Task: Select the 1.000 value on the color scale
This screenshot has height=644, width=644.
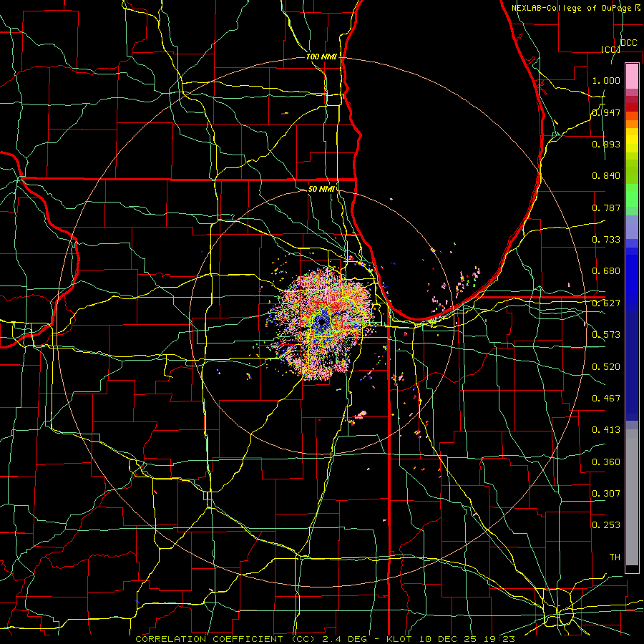Action: 606,80
